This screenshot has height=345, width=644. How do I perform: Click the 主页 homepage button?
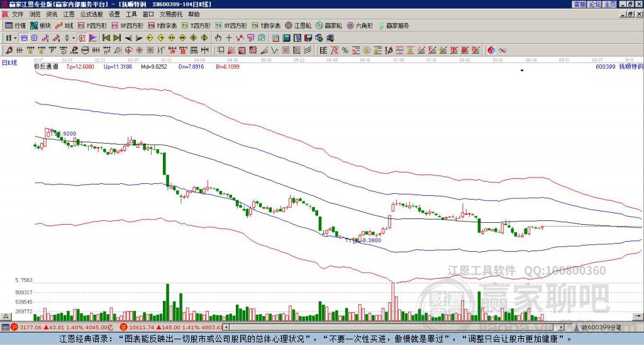coord(610,4)
